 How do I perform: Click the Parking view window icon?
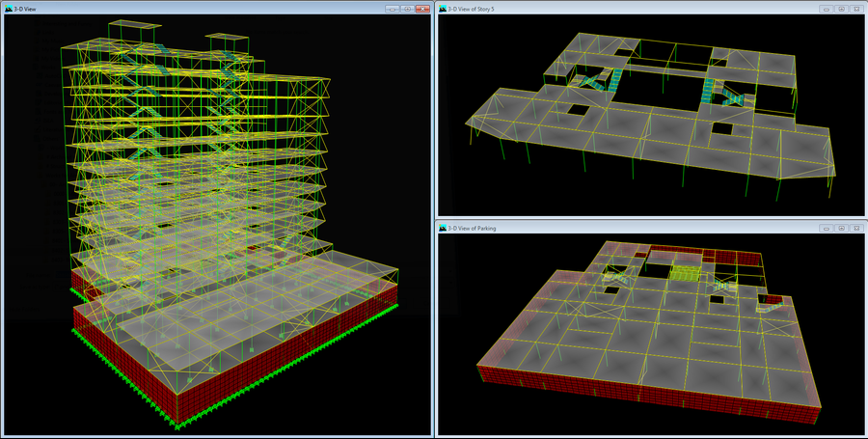pos(444,229)
